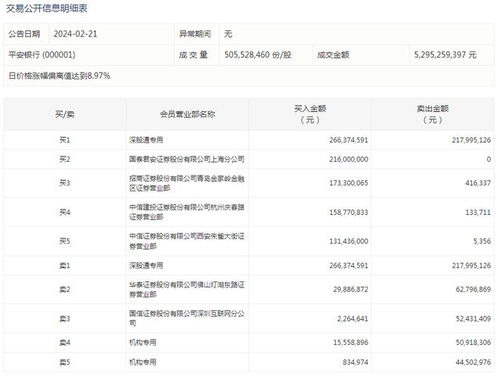The image size is (499, 376).
Task: Click buy amount 29,886,872
Action: pyautogui.click(x=351, y=289)
